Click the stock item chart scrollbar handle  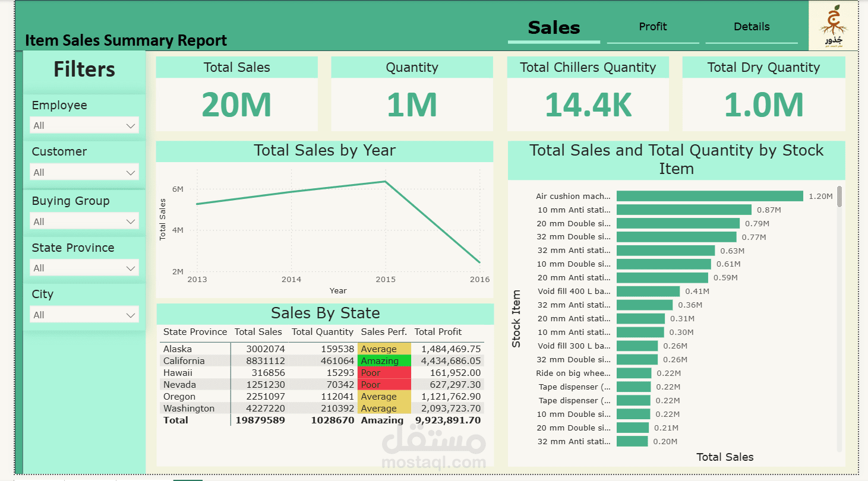[839, 197]
